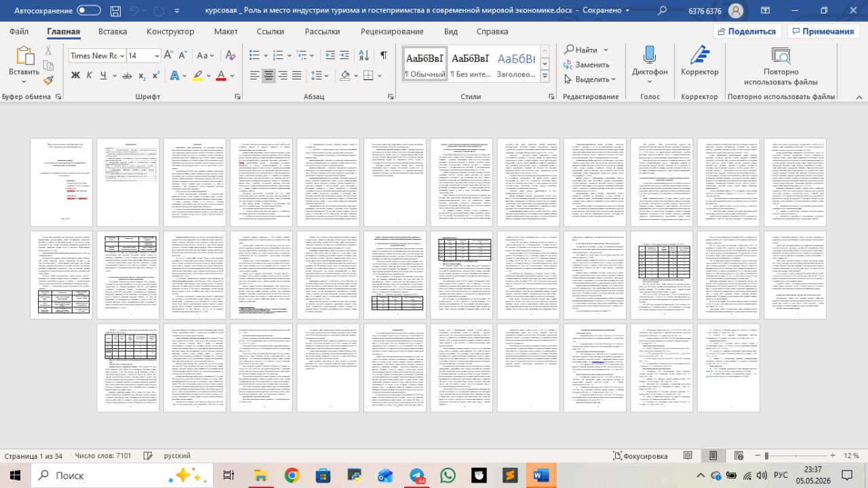Click the bulleted list icon
Screen dimensions: 868x488
click(254, 56)
